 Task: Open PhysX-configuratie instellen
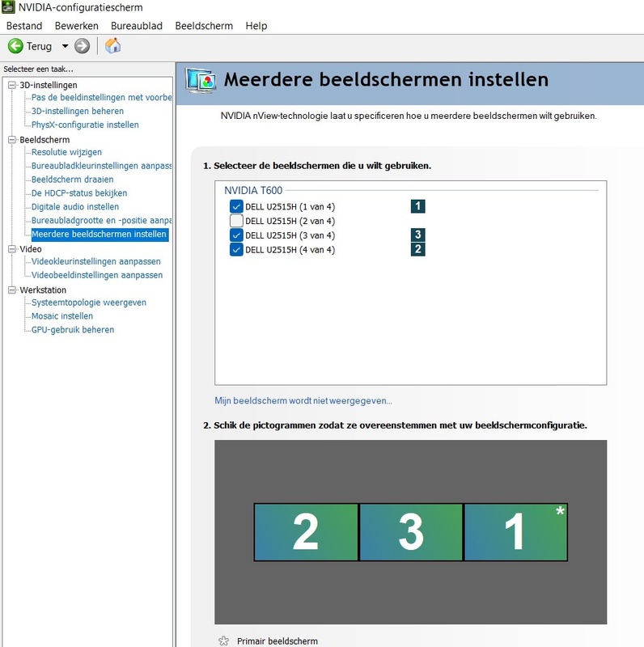click(x=85, y=125)
